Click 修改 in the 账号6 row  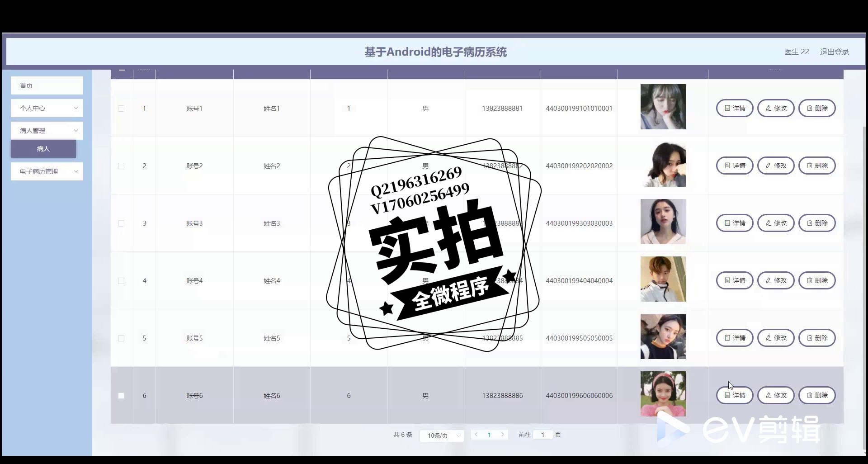[x=776, y=395]
